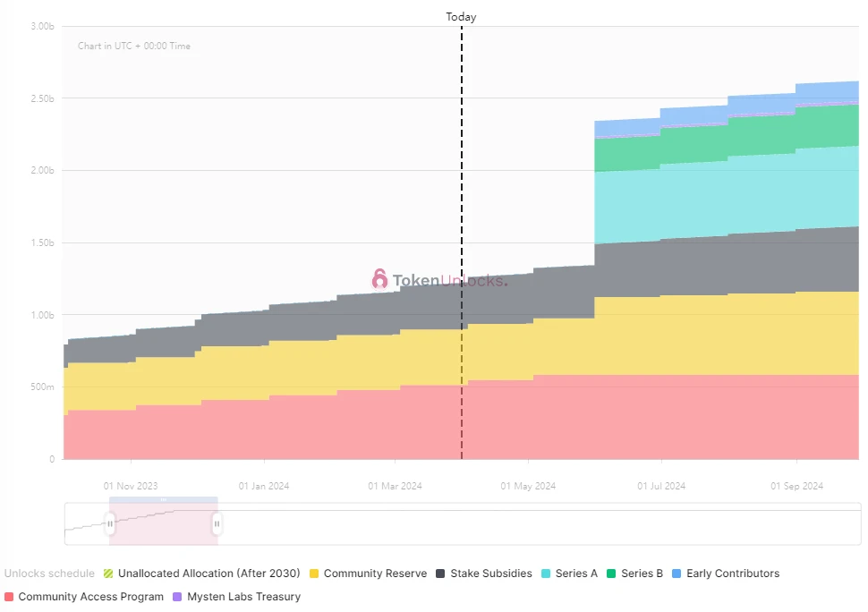Click the teal Series A legend icon
Image resolution: width=868 pixels, height=612 pixels.
[546, 574]
